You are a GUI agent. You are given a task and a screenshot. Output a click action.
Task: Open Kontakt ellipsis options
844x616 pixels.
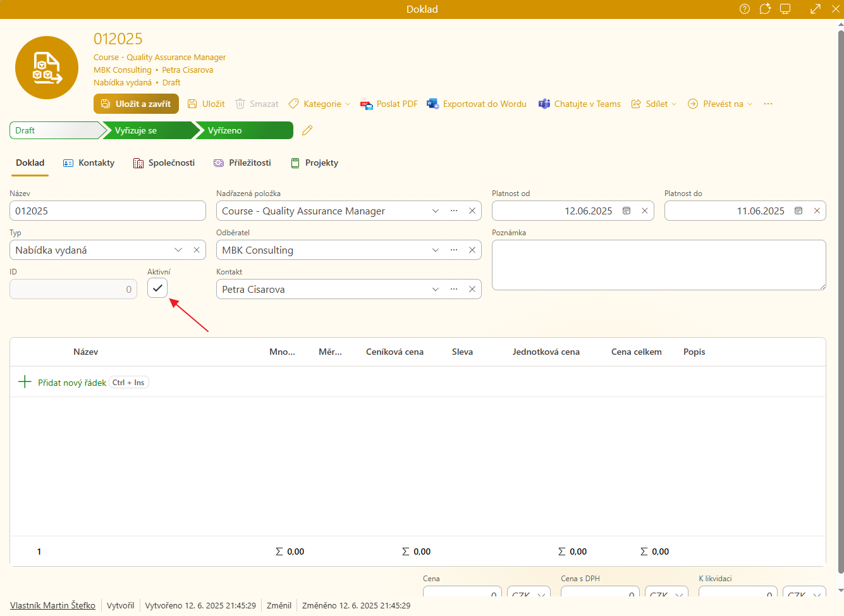click(x=454, y=289)
